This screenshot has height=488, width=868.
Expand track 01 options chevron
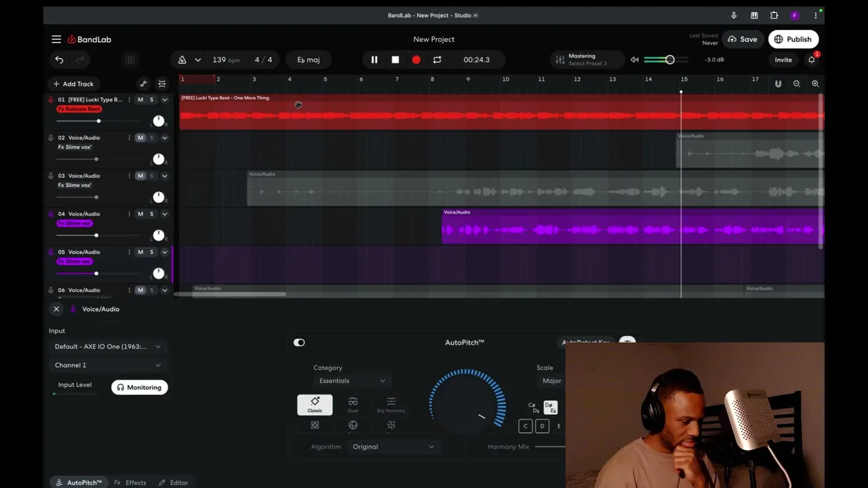pos(164,100)
